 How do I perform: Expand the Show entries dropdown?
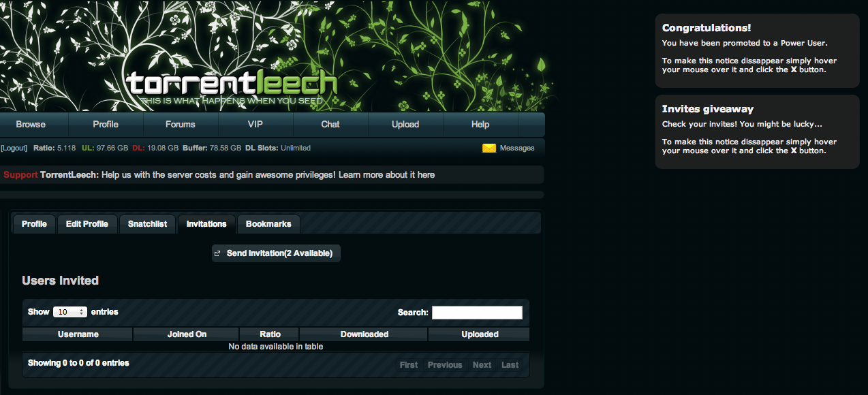(69, 312)
